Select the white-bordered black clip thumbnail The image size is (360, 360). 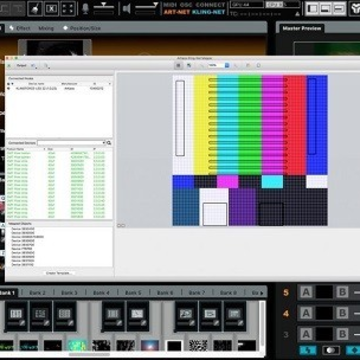click(x=174, y=345)
